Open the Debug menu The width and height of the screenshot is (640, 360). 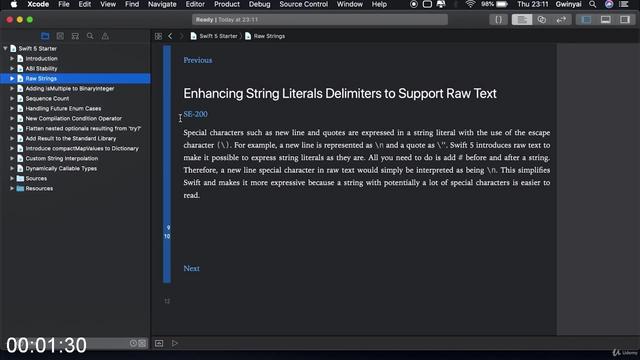[x=259, y=4]
